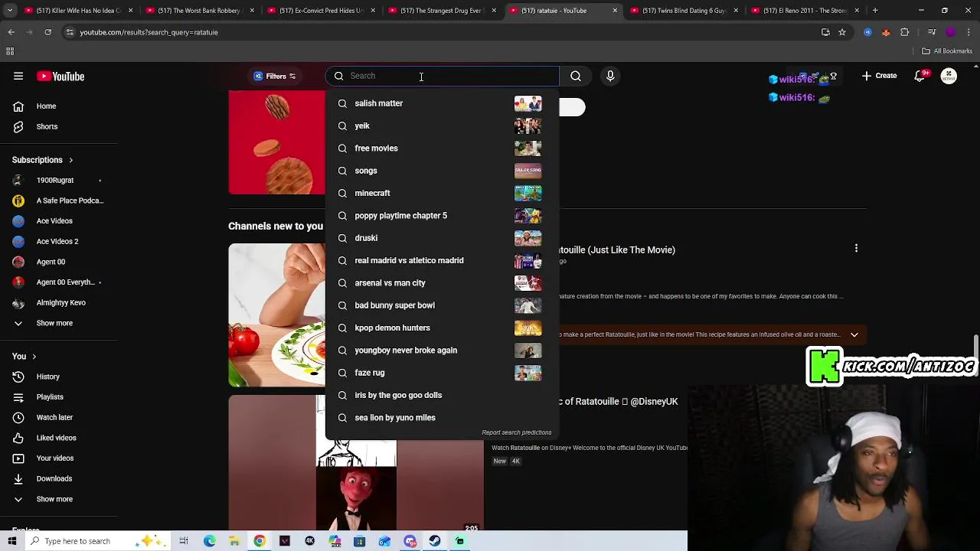This screenshot has height=551, width=980.
Task: Open Steam from the taskbar
Action: point(434,541)
